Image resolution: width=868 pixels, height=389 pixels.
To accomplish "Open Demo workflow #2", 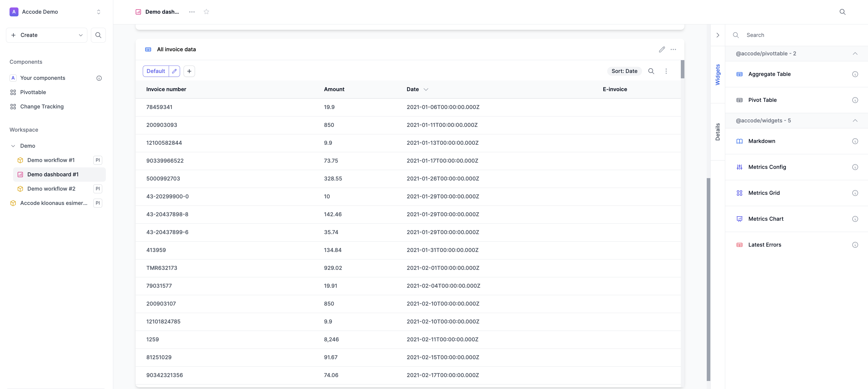I will pyautogui.click(x=51, y=189).
